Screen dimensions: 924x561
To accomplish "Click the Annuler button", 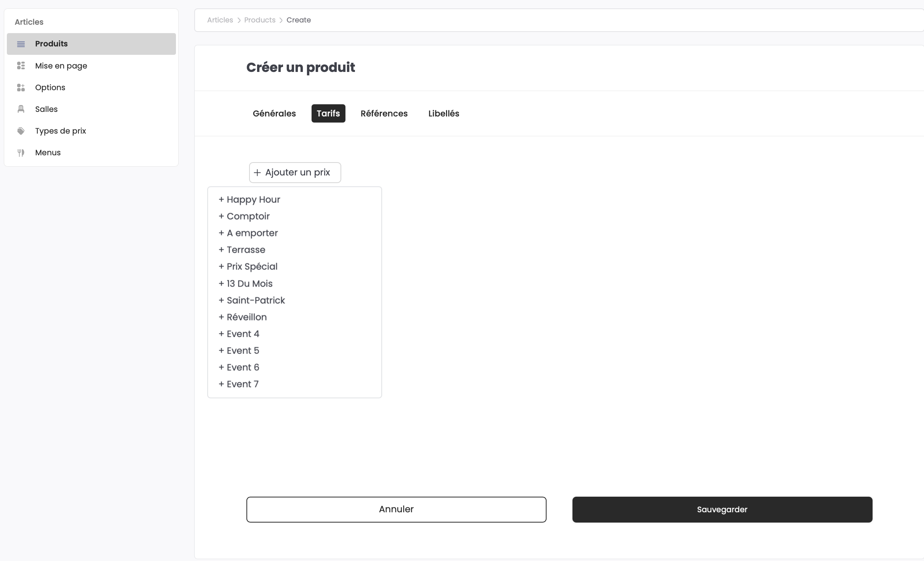I will pos(396,509).
